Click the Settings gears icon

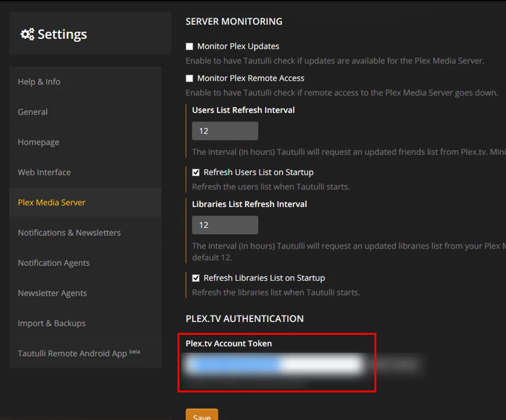(x=28, y=34)
